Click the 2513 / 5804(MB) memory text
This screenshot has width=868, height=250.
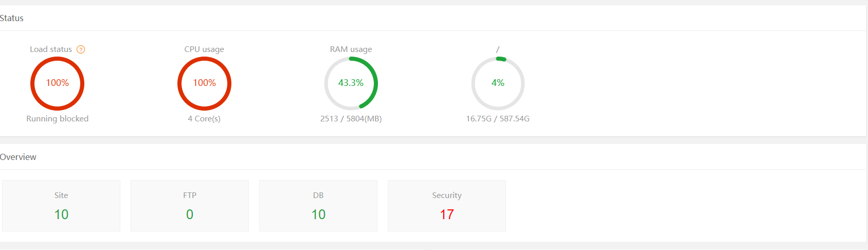(x=351, y=119)
